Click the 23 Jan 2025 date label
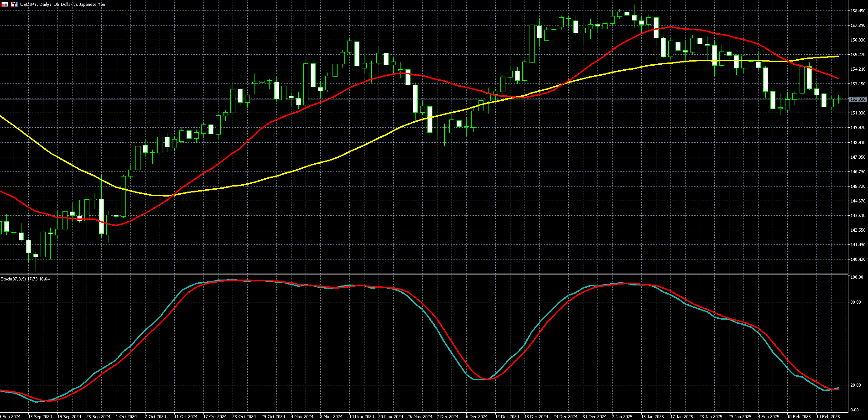Image resolution: width=868 pixels, height=420 pixels. point(711,417)
